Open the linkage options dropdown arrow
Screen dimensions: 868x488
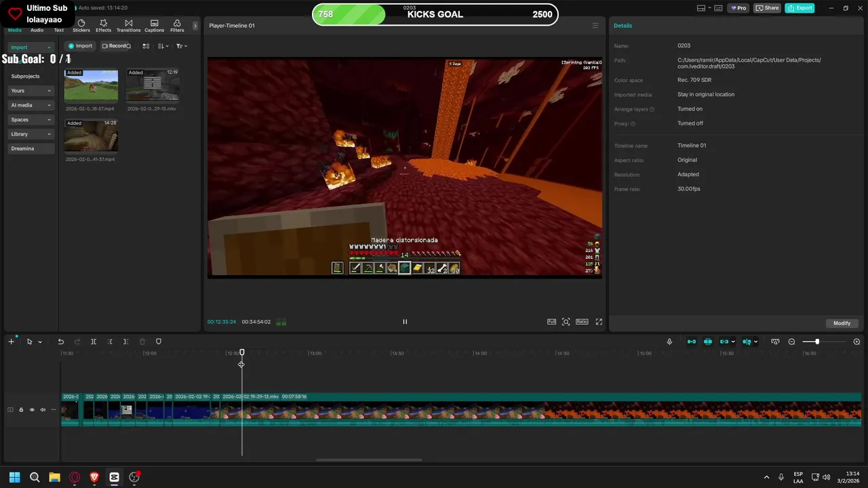coord(733,342)
